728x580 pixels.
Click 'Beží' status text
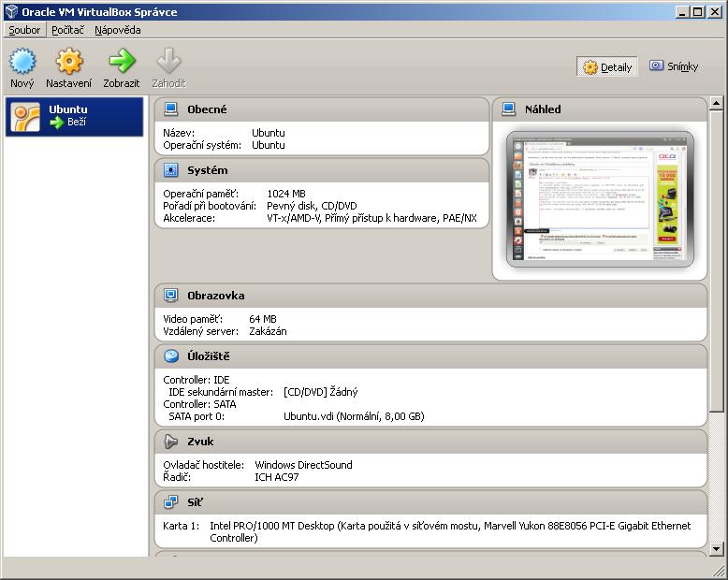(x=77, y=122)
